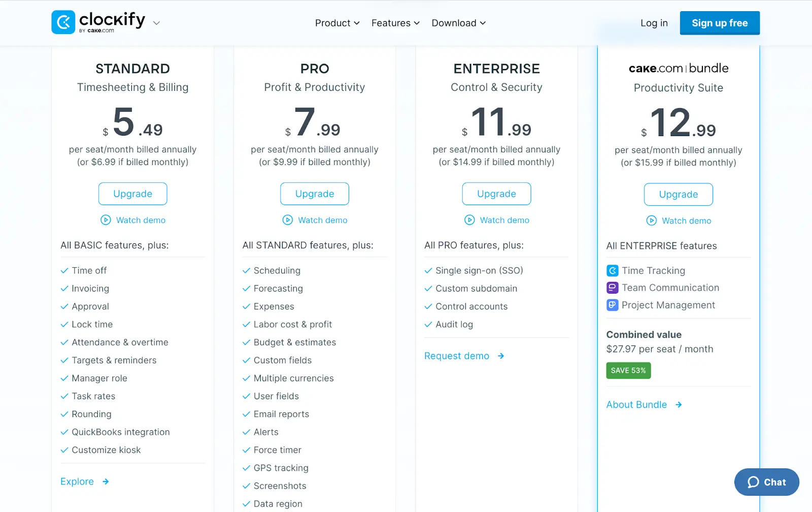Open the About Bundle link
Image resolution: width=812 pixels, height=512 pixels.
tap(636, 405)
